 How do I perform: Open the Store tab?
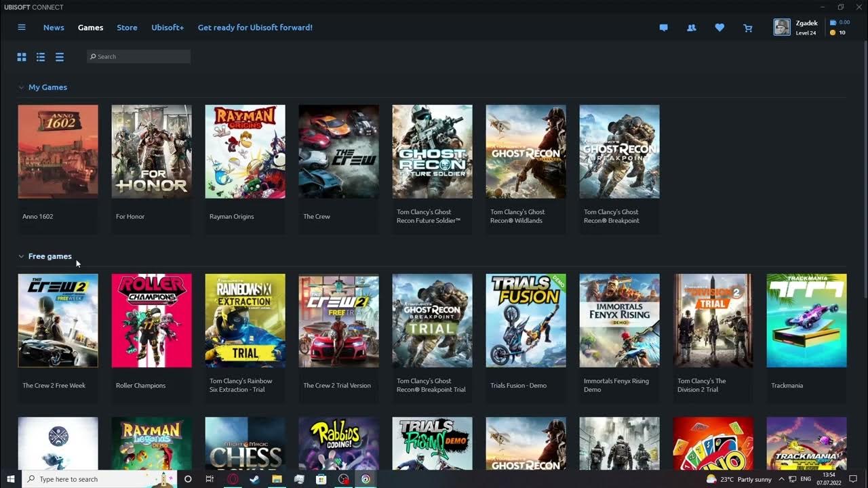point(127,28)
